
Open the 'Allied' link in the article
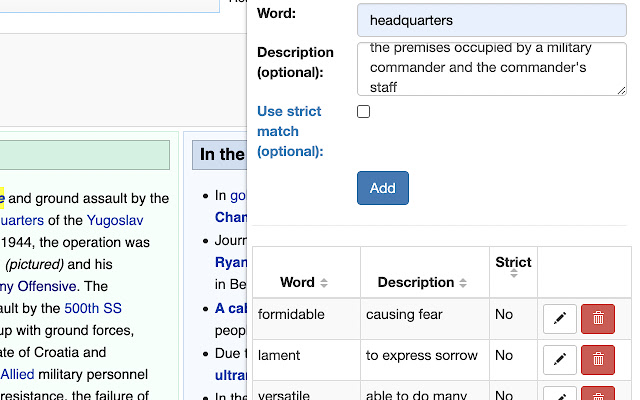17,374
